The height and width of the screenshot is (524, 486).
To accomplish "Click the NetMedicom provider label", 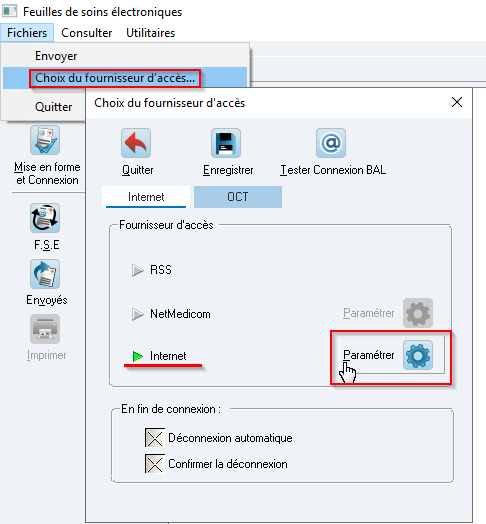I will tap(180, 314).
